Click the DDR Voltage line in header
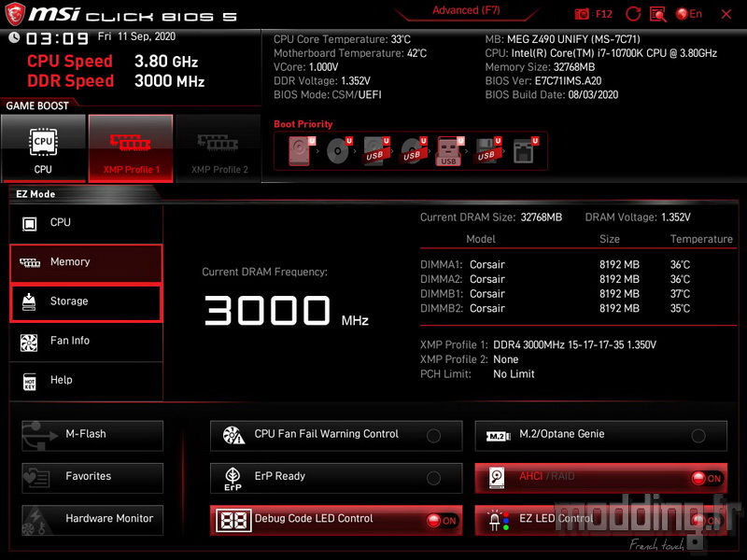The image size is (747, 560). tap(322, 81)
